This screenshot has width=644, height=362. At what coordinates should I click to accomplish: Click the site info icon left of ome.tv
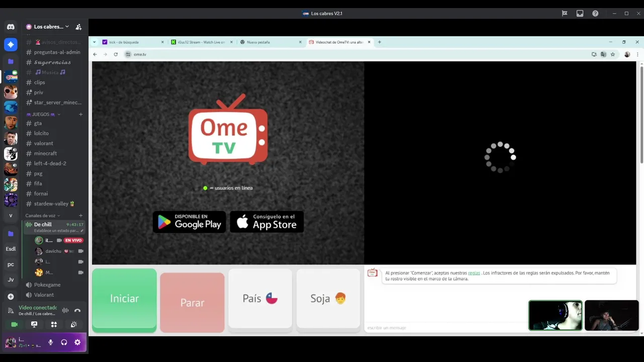[x=128, y=54]
